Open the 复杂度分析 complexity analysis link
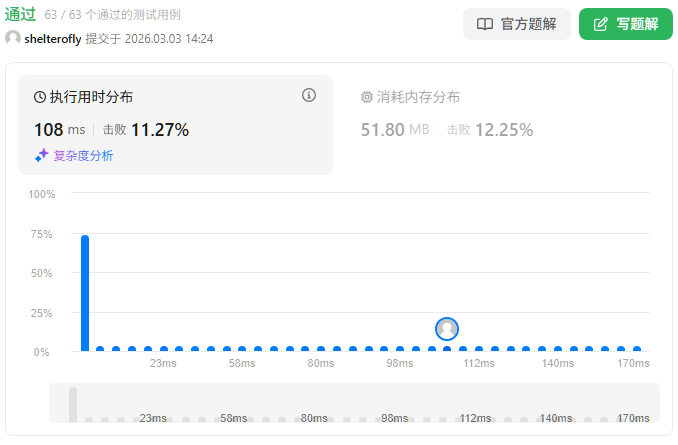The height and width of the screenshot is (445, 678). [83, 155]
